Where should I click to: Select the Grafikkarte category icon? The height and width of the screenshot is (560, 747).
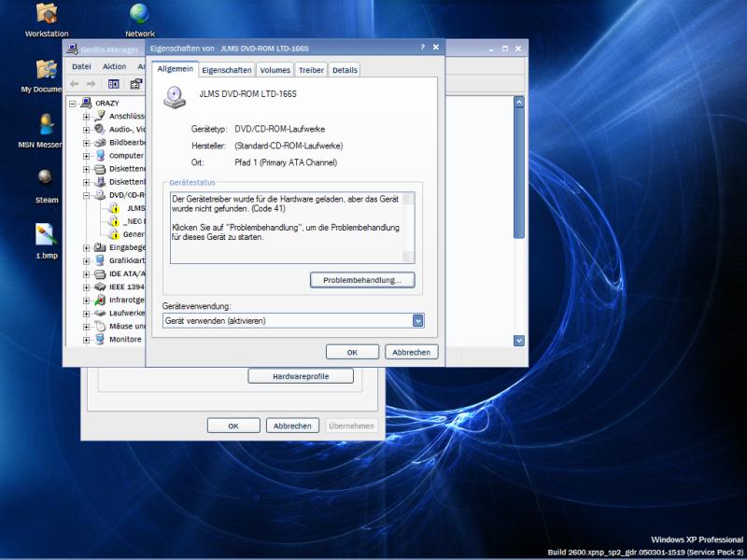[100, 260]
